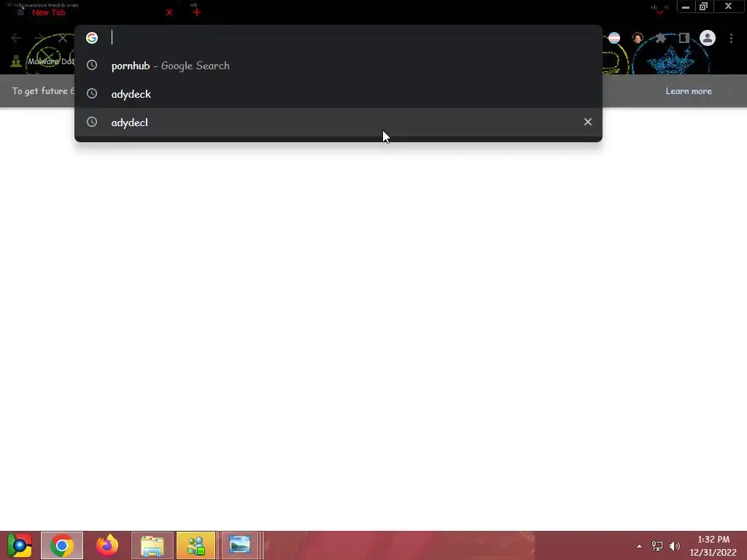Open File Explorer from the taskbar
747x560 pixels.
(x=152, y=545)
